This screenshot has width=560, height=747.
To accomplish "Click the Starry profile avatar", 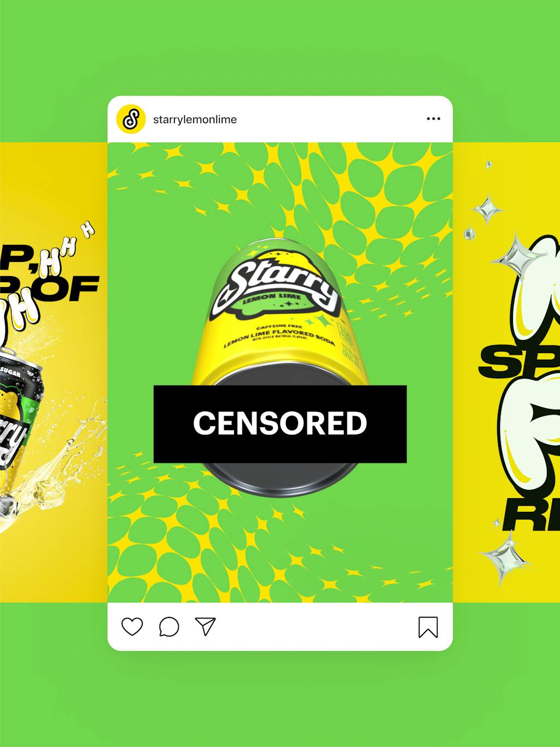I will 131,119.
